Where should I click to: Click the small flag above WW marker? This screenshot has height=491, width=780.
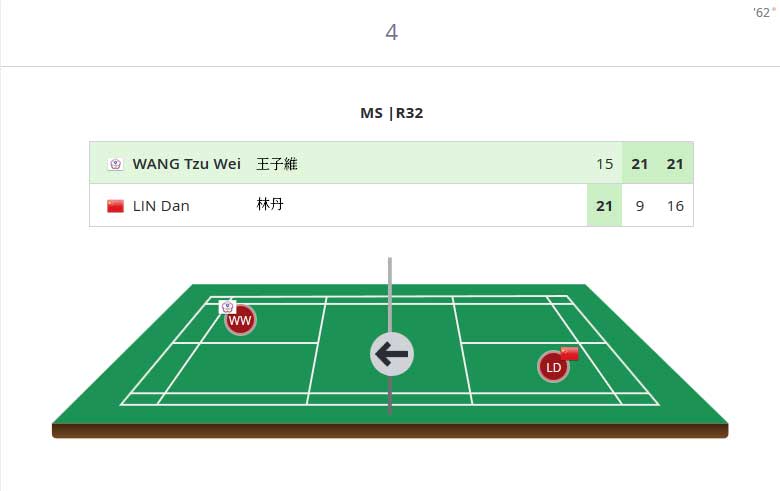pyautogui.click(x=227, y=307)
